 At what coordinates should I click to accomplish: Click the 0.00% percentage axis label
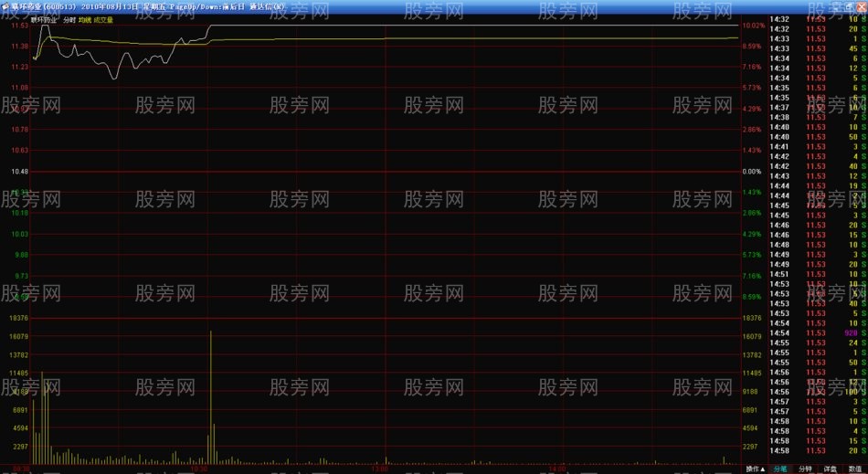tap(752, 172)
